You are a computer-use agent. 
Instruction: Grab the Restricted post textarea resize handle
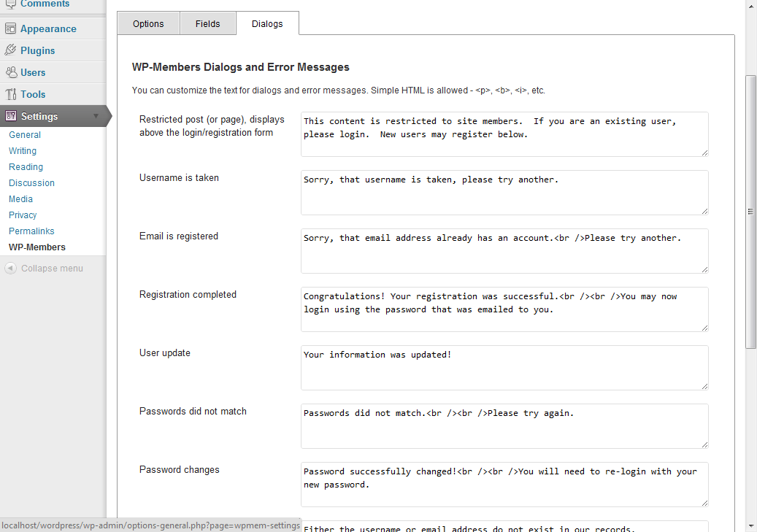click(705, 153)
